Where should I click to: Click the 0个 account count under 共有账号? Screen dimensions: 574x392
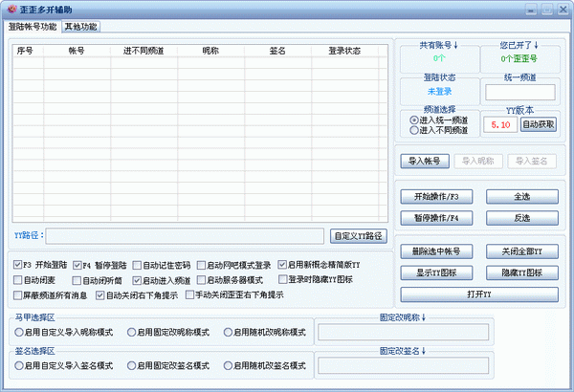click(439, 58)
